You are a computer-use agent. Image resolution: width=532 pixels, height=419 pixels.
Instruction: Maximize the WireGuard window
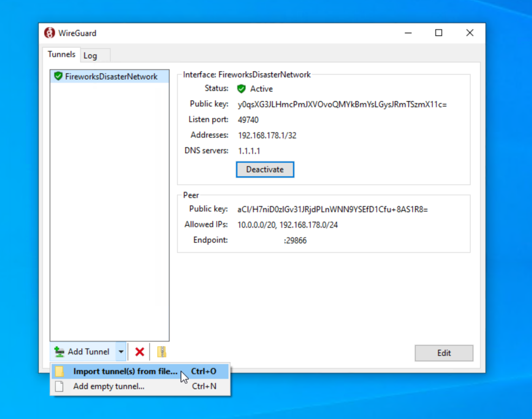pyautogui.click(x=439, y=33)
